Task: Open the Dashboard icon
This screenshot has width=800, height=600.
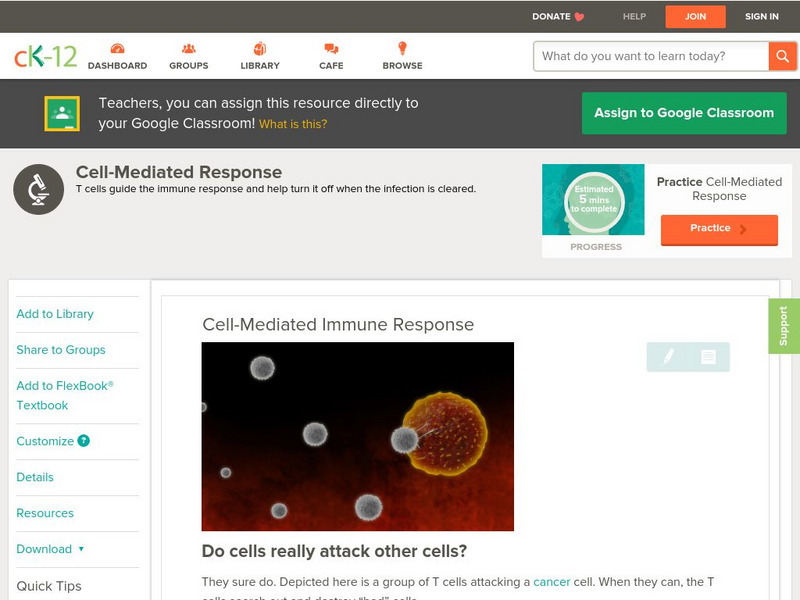Action: [x=117, y=49]
